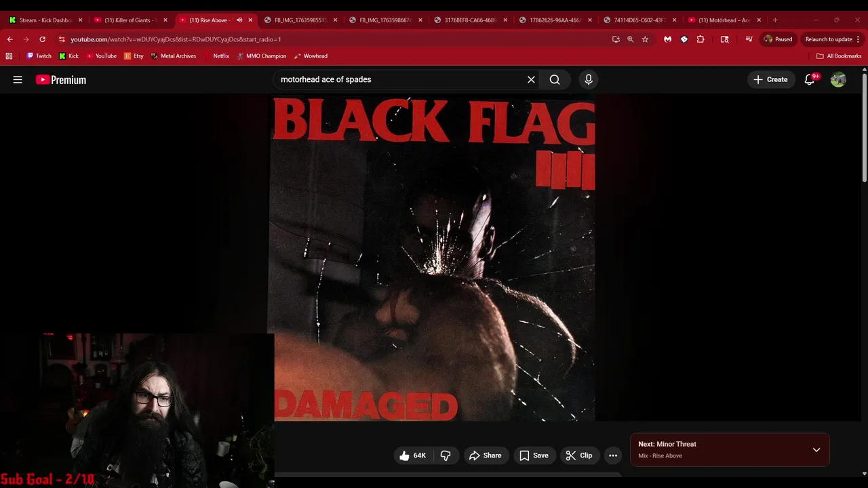Open the Chrome three-dot menu

pyautogui.click(x=858, y=39)
